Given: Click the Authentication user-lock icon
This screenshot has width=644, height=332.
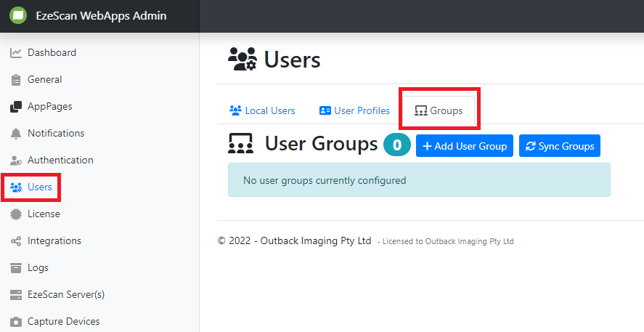Looking at the screenshot, I should [16, 161].
